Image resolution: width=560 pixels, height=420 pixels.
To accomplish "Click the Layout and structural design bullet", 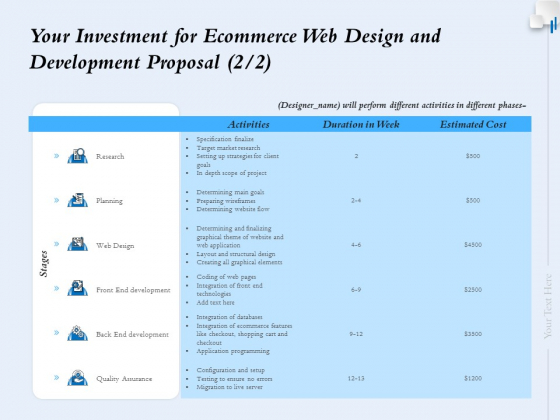I will [x=236, y=254].
